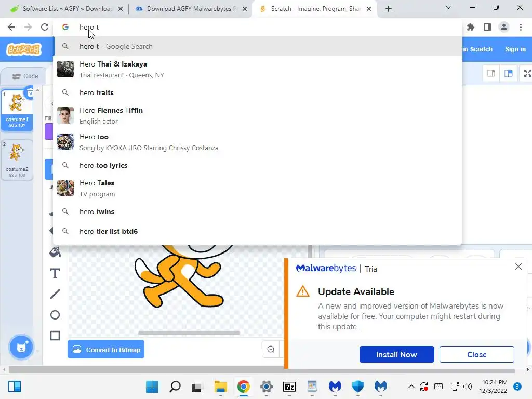Click the address bar text 'hero t'
Image resolution: width=532 pixels, height=399 pixels.
(x=89, y=27)
